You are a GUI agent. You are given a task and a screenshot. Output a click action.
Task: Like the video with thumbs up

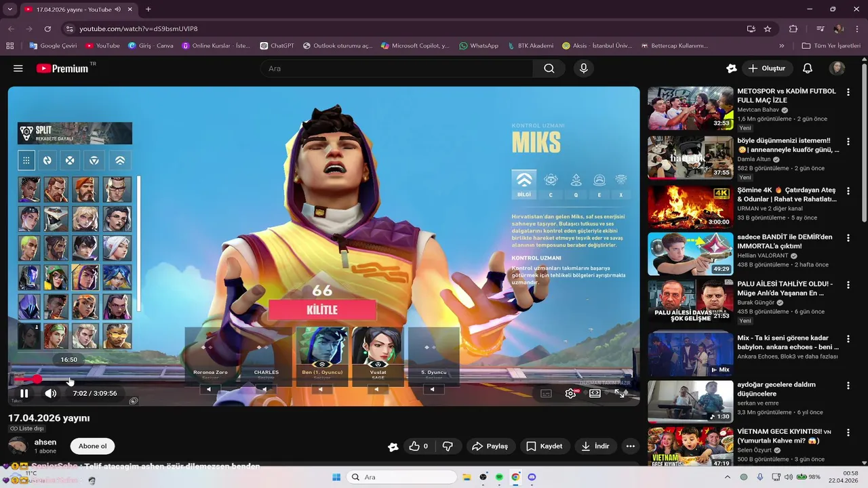point(418,446)
